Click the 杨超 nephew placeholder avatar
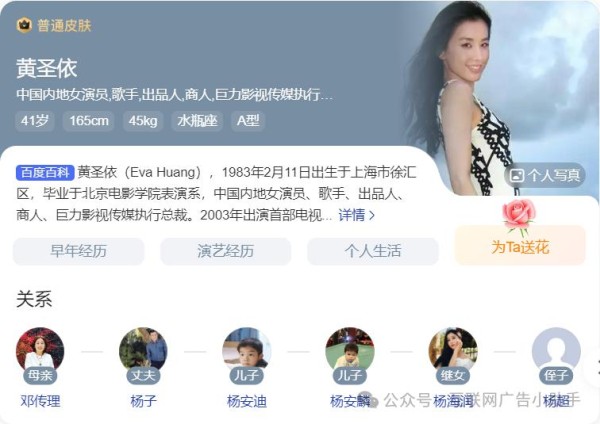The image size is (600, 424). (x=556, y=351)
